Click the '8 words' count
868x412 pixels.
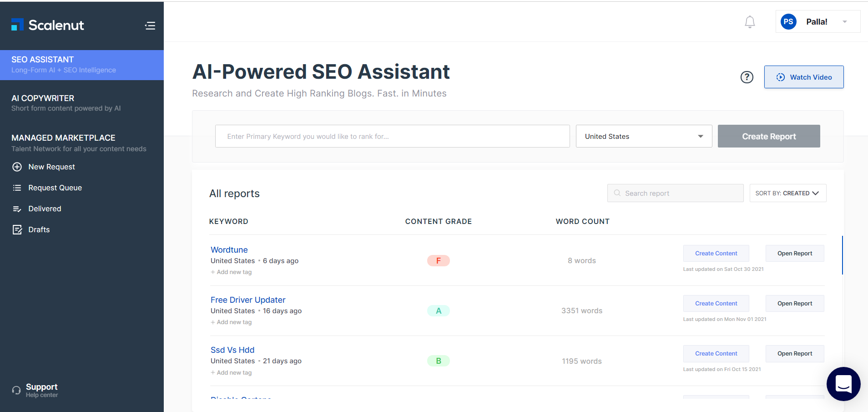tap(582, 260)
